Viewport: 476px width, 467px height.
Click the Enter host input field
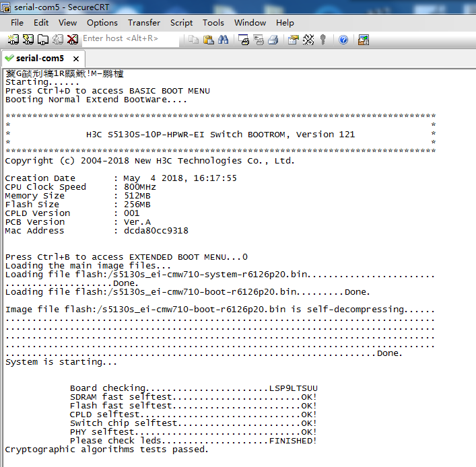click(x=131, y=39)
